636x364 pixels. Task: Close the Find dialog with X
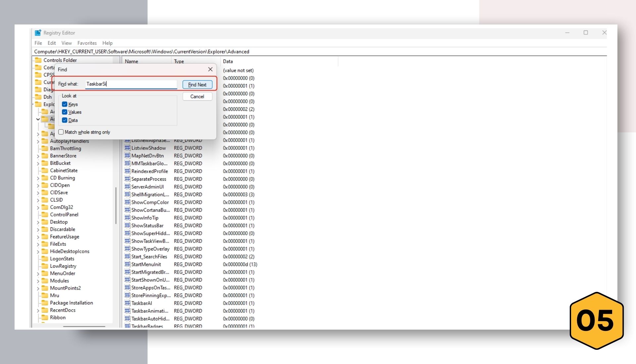[x=210, y=69]
